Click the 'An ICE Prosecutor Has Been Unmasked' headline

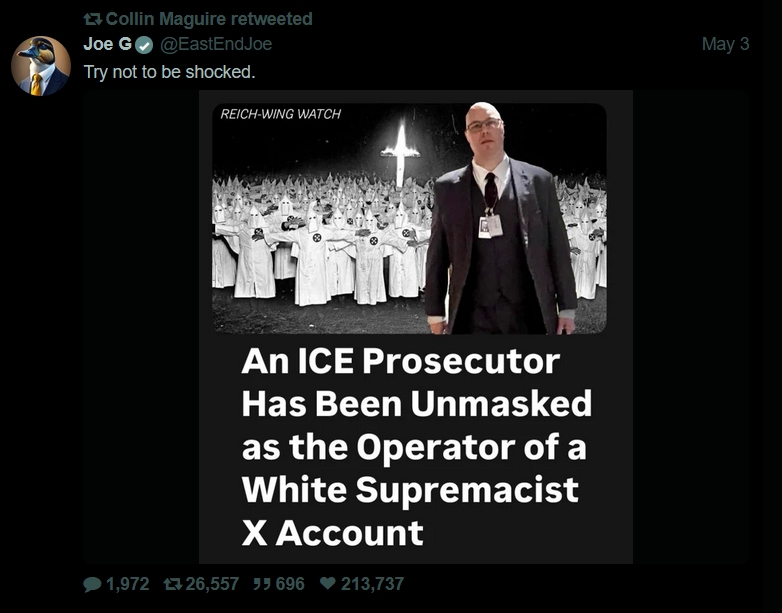pos(416,382)
